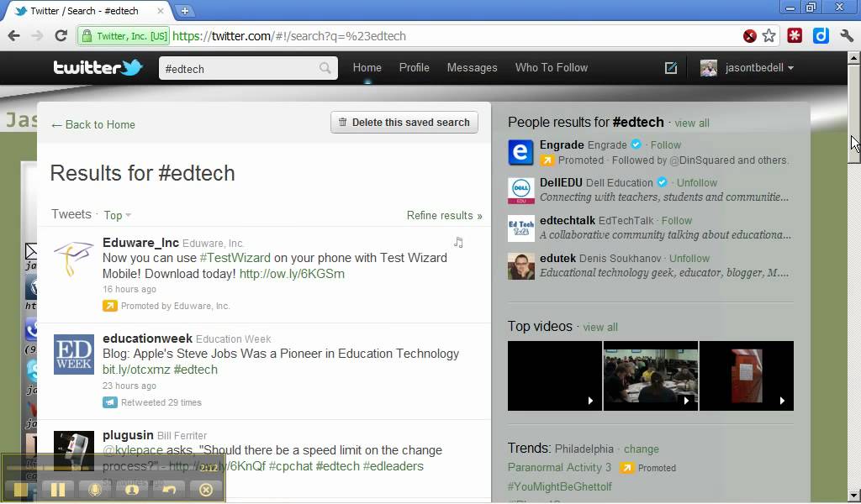Click the change trends location link
861x504 pixels.
point(641,449)
